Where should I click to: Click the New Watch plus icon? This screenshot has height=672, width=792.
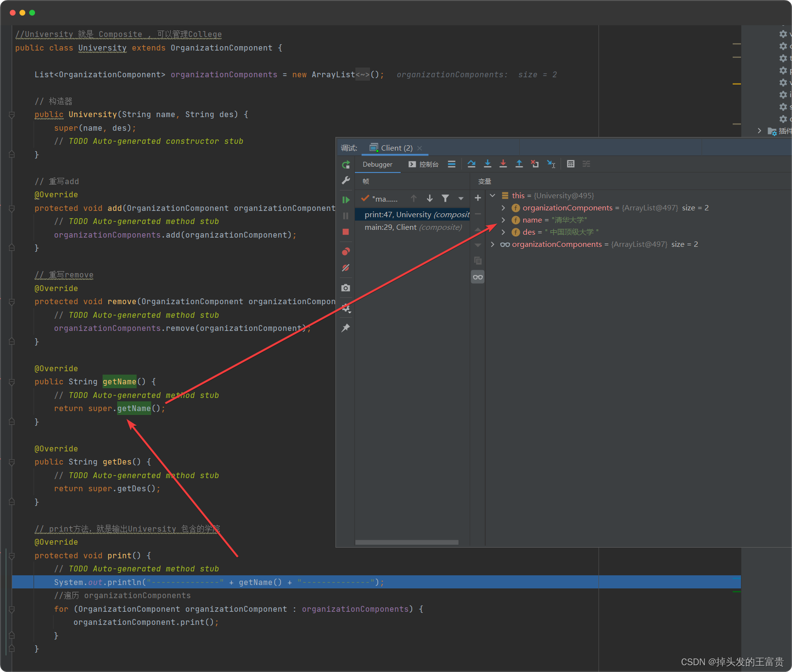478,198
